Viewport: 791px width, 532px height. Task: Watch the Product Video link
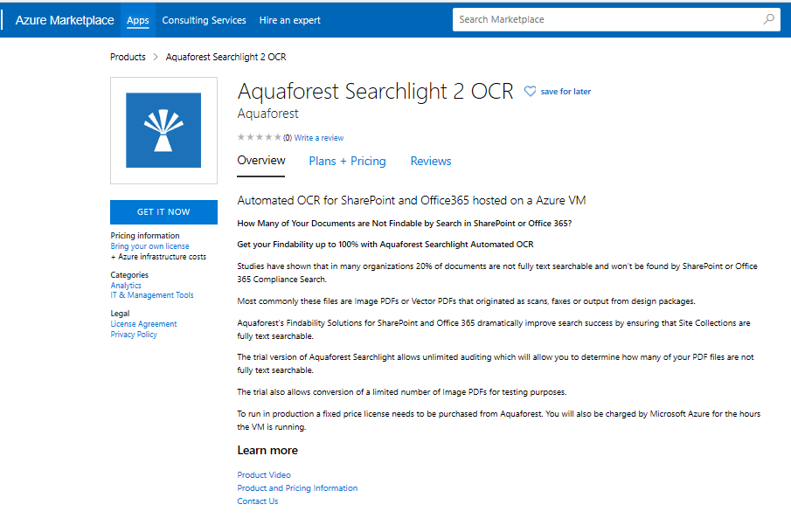264,475
